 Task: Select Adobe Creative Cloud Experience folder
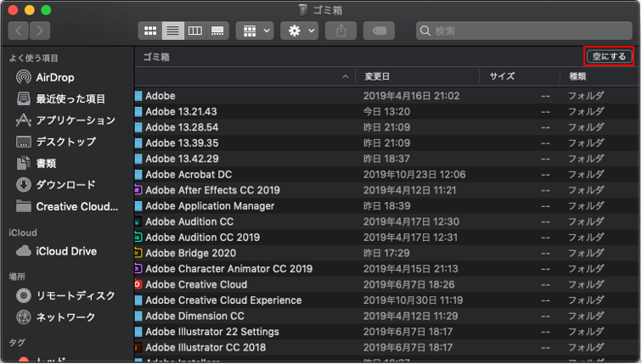click(x=386, y=300)
